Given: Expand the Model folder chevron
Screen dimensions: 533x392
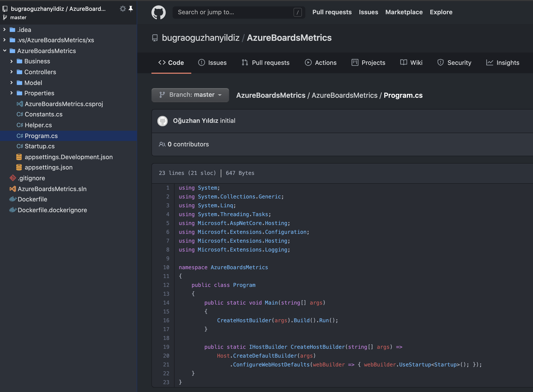Looking at the screenshot, I should click(x=12, y=83).
